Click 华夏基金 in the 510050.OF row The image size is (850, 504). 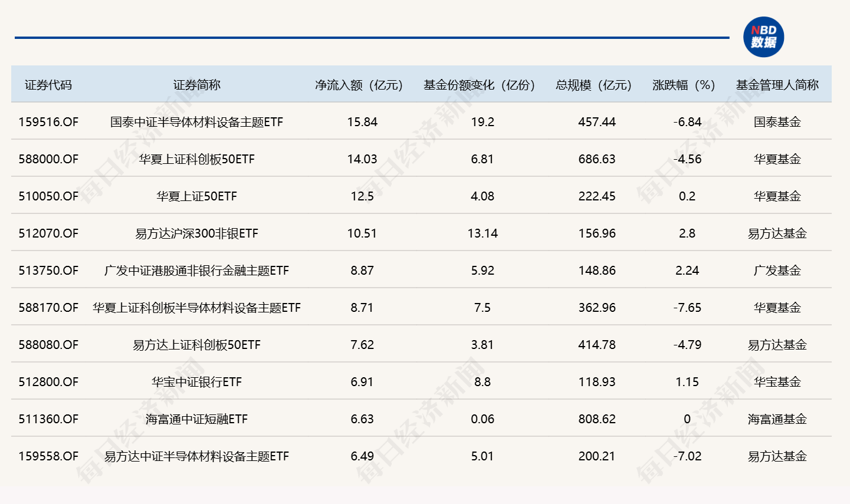pyautogui.click(x=777, y=196)
